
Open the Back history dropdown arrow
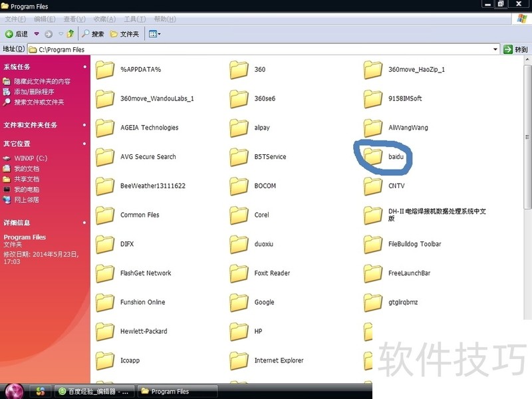[37, 34]
